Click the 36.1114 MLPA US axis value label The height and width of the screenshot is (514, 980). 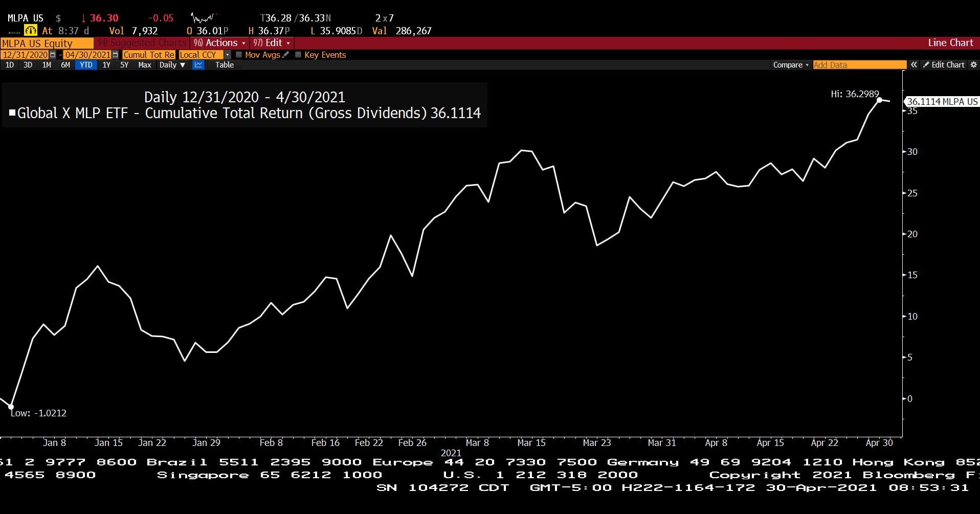coord(942,101)
